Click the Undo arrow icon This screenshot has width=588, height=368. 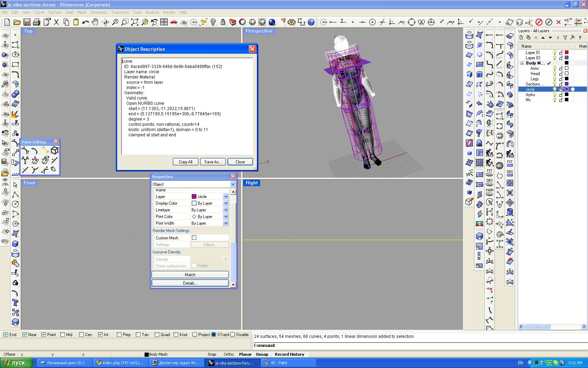point(85,22)
